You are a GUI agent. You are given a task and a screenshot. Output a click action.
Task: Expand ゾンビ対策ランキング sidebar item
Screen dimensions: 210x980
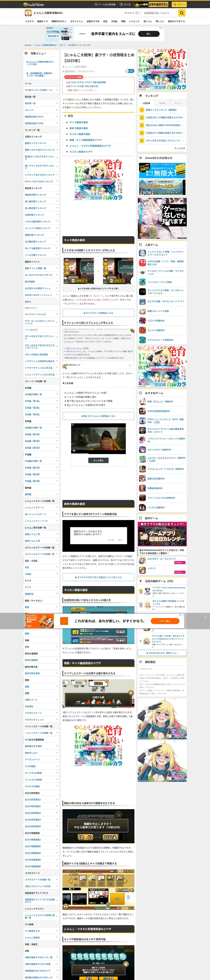click(41, 255)
